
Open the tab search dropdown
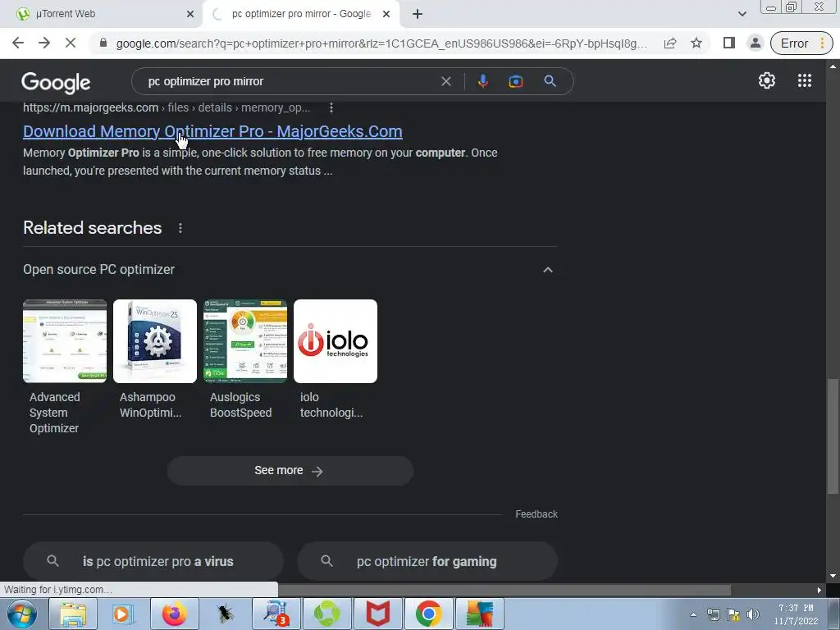[742, 14]
